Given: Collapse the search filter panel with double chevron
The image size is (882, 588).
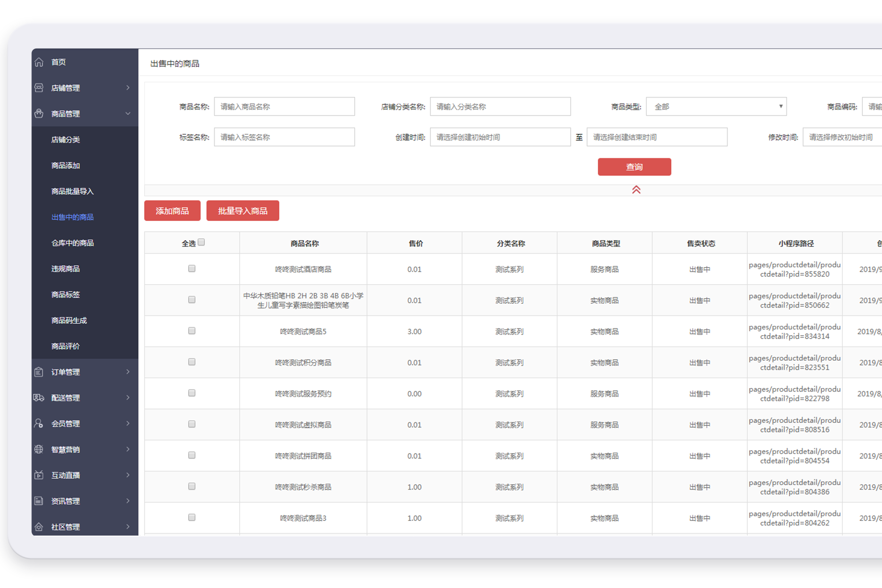Looking at the screenshot, I should point(636,190).
